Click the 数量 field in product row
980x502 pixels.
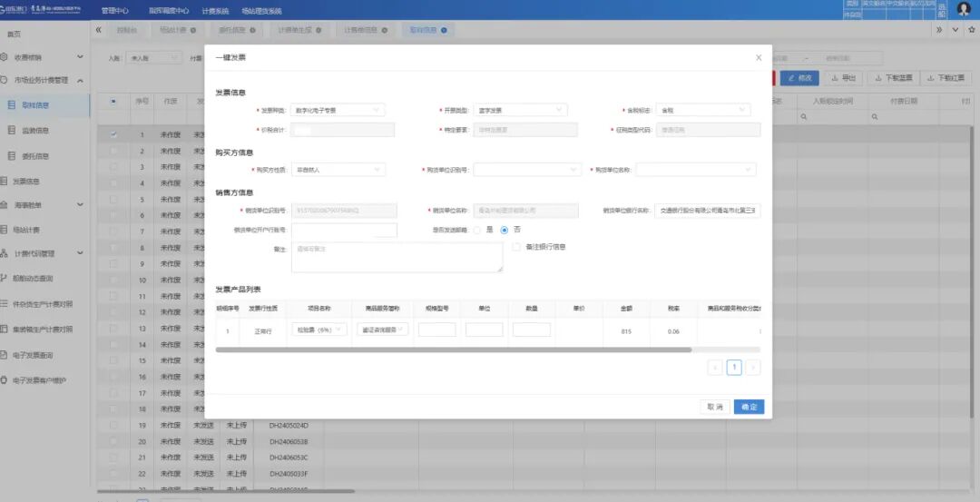point(532,330)
